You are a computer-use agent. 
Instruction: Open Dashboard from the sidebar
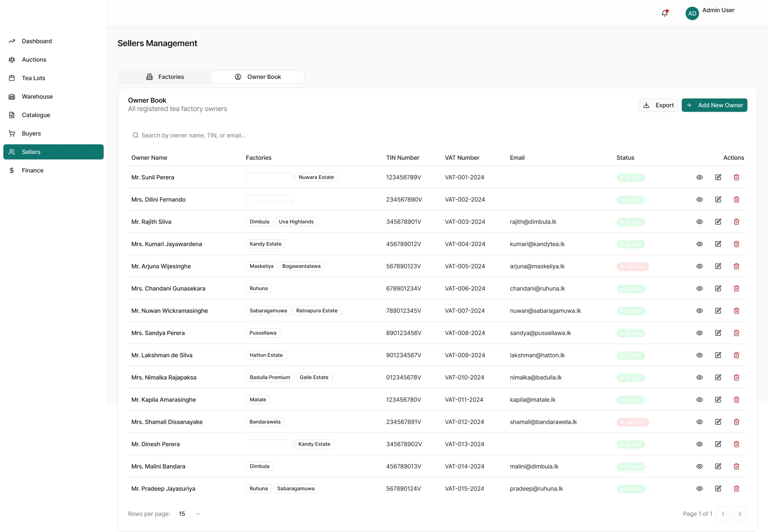(x=53, y=41)
